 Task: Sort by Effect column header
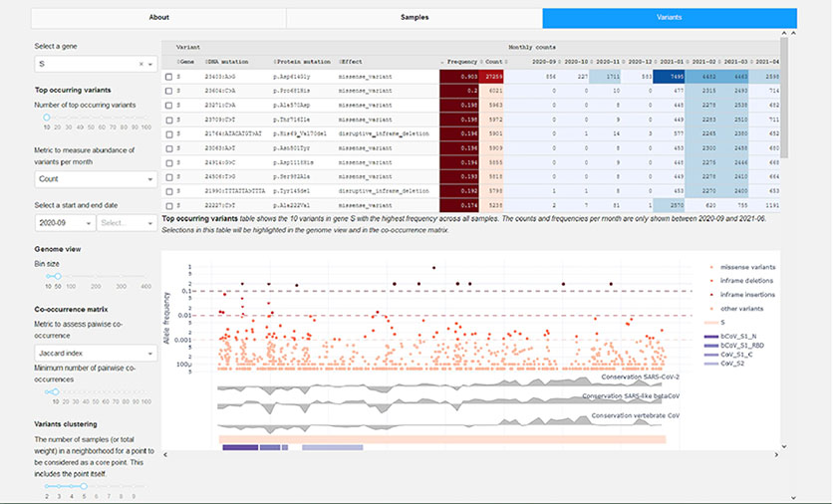(x=351, y=62)
